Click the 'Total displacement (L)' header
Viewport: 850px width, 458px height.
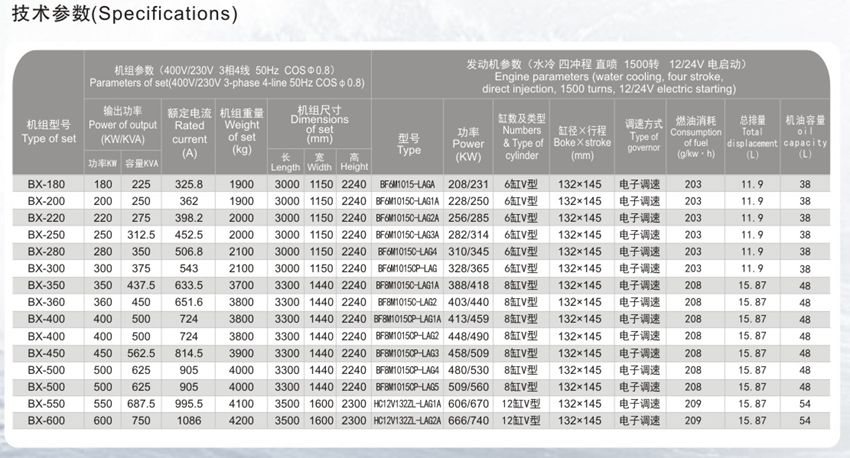[x=752, y=137]
